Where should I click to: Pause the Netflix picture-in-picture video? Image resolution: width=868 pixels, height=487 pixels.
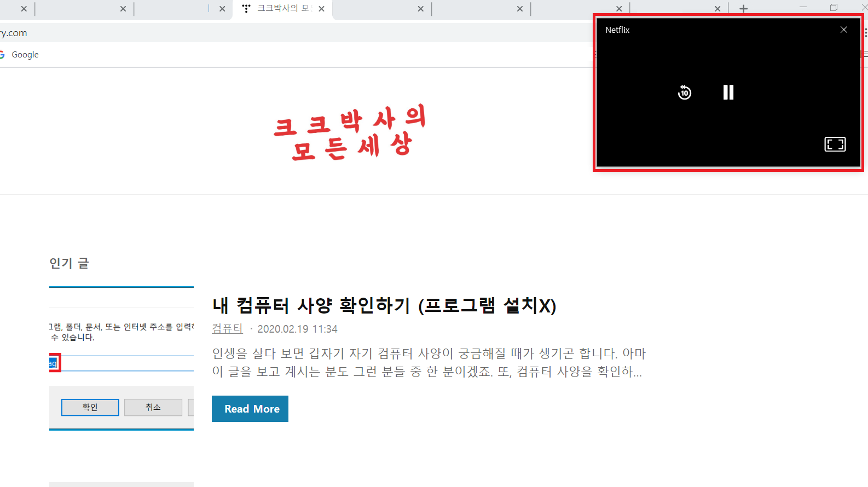pos(728,92)
